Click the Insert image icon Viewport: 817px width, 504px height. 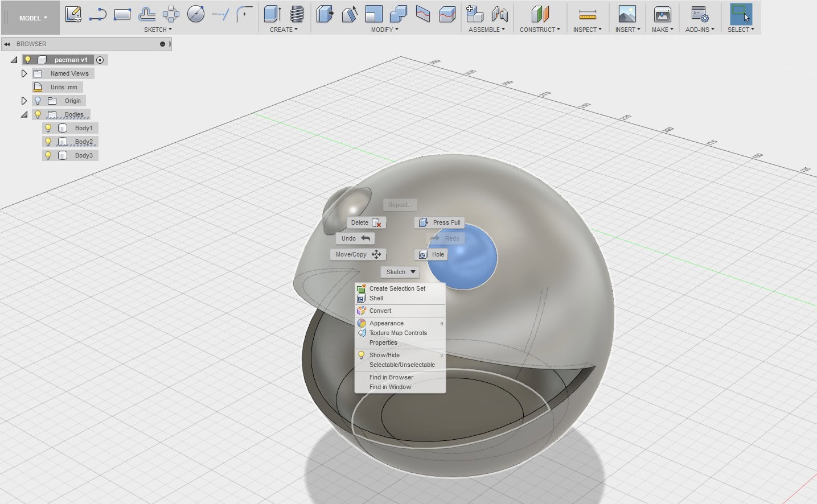[627, 14]
